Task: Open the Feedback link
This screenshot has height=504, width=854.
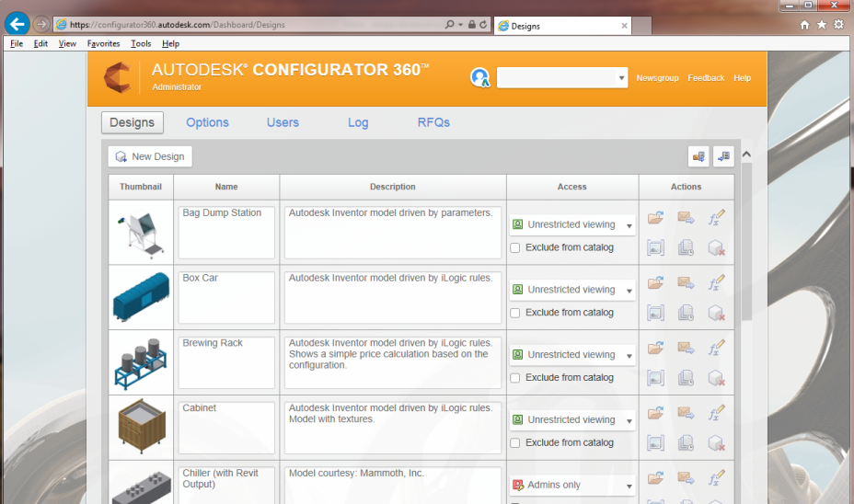Action: pyautogui.click(x=706, y=78)
